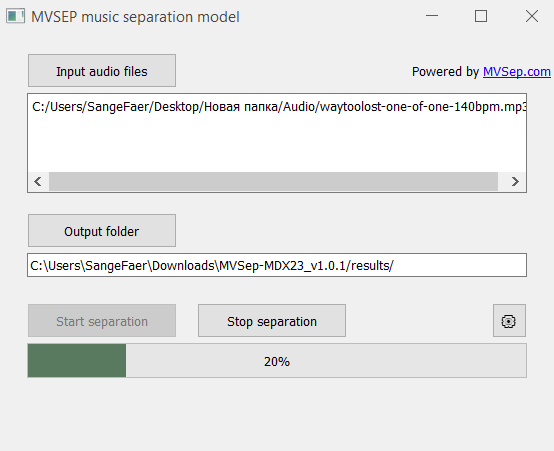Open the MVSep.com link

pyautogui.click(x=517, y=72)
